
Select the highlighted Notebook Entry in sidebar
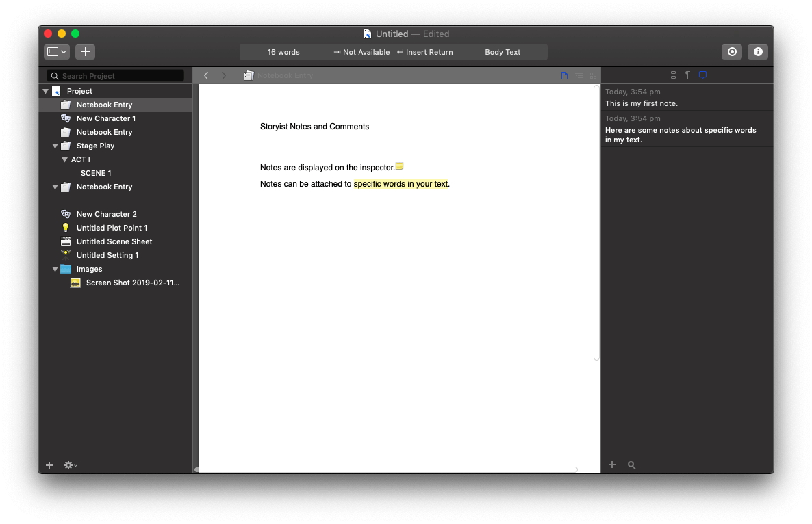(116, 105)
